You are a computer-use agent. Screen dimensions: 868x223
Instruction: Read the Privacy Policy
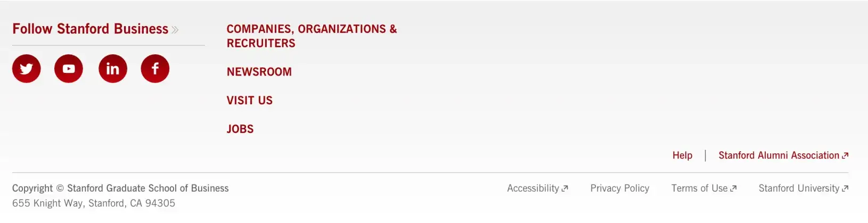tap(619, 188)
